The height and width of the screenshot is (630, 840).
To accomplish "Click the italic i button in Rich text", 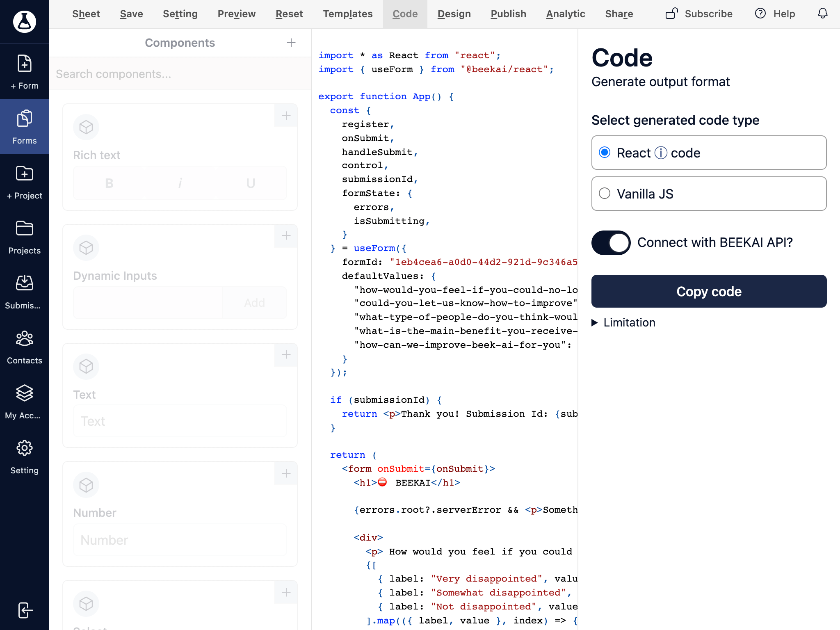I will [x=180, y=183].
